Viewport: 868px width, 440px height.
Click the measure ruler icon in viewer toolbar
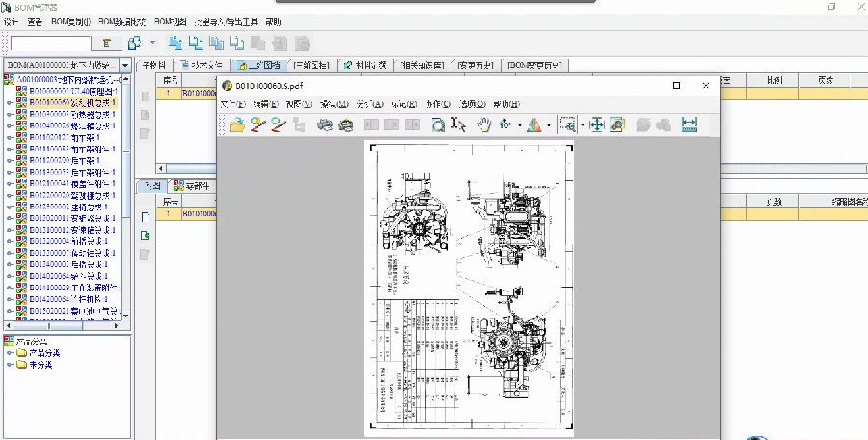(690, 124)
